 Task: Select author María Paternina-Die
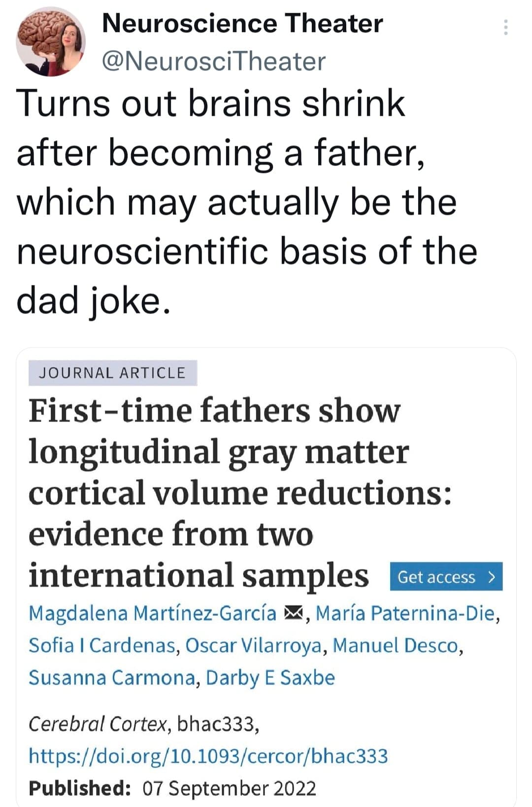pos(405,613)
